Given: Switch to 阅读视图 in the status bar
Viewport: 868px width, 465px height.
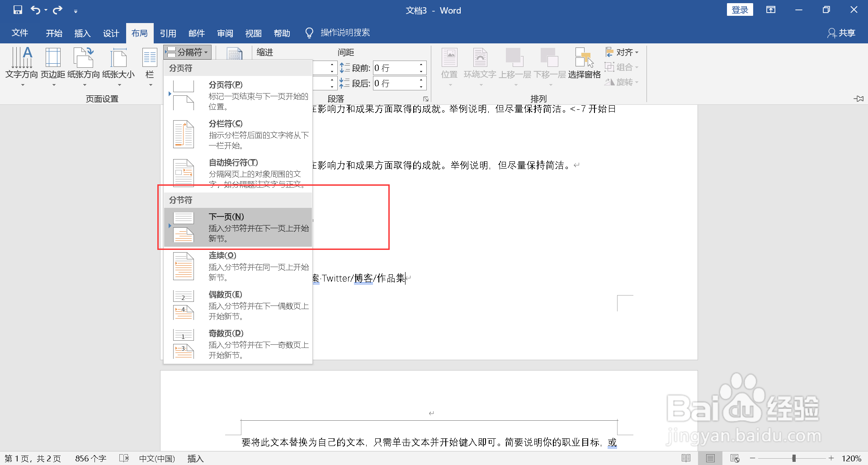Looking at the screenshot, I should tap(686, 458).
